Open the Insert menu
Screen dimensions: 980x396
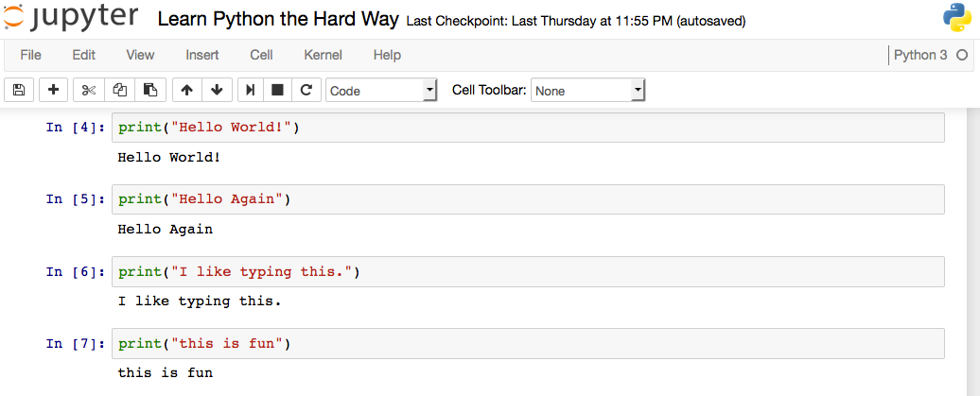pos(202,55)
